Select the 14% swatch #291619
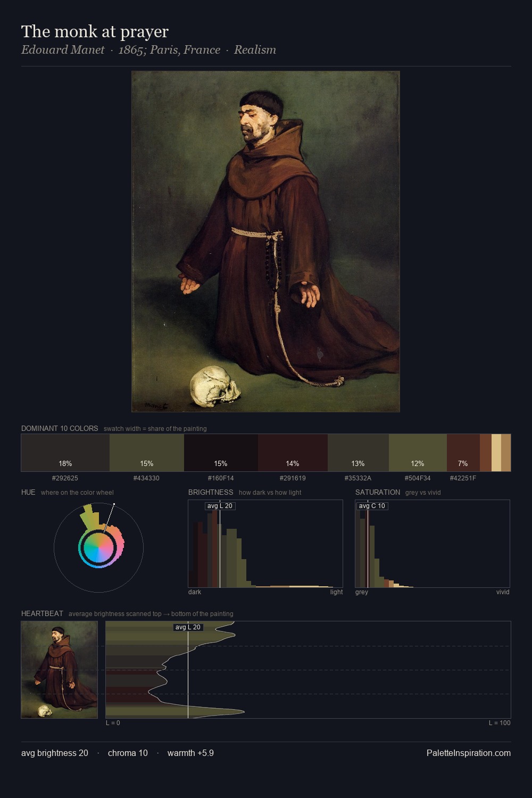The image size is (532, 798). tap(293, 453)
